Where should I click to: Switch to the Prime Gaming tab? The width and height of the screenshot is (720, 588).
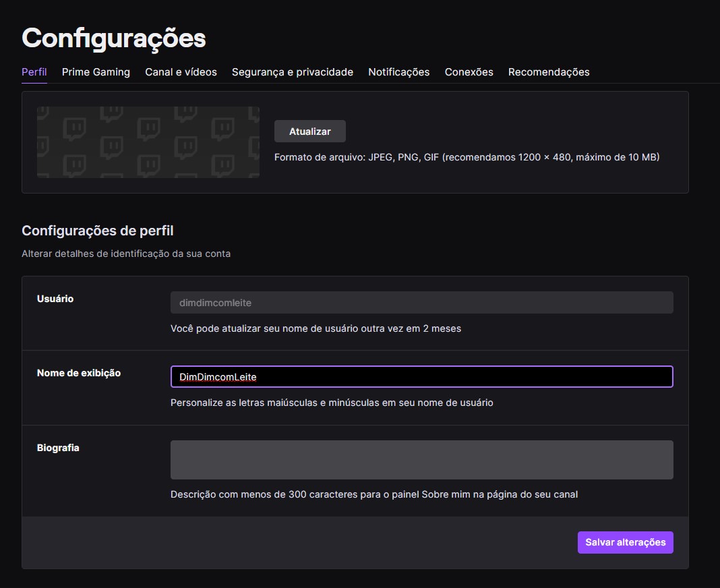click(96, 72)
